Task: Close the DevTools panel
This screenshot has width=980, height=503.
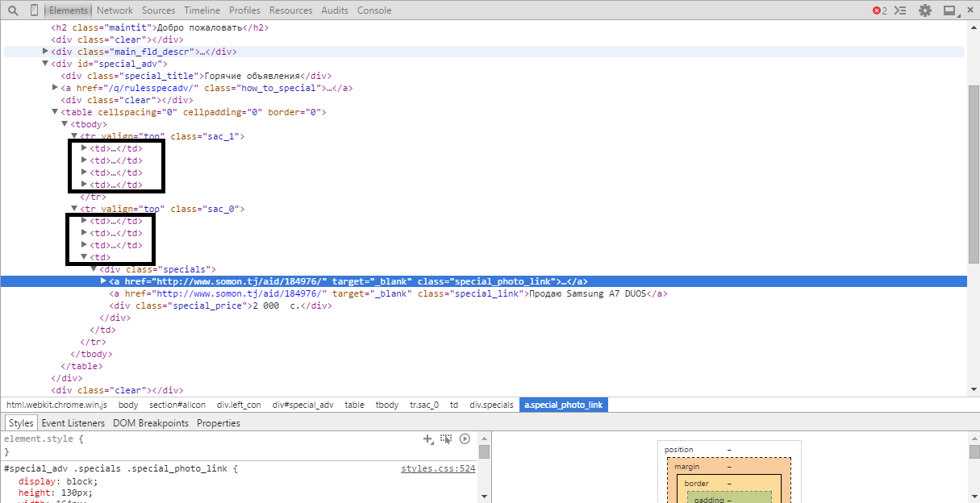Action: point(969,10)
